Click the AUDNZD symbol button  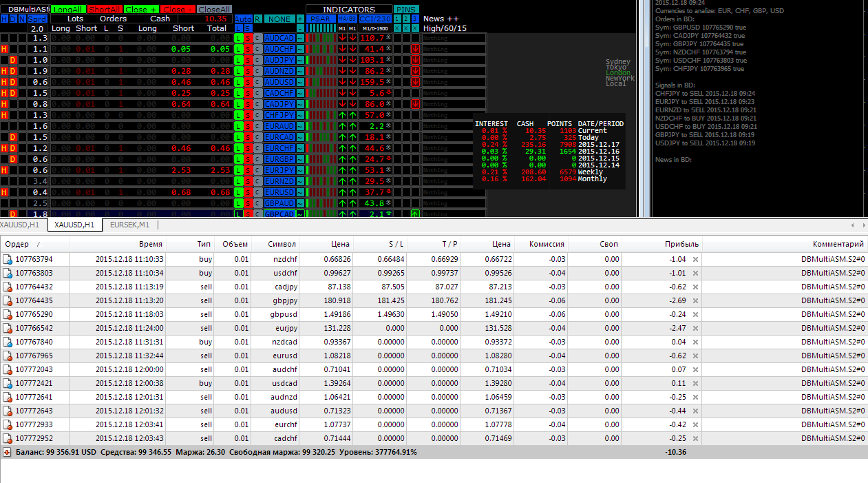pyautogui.click(x=279, y=71)
